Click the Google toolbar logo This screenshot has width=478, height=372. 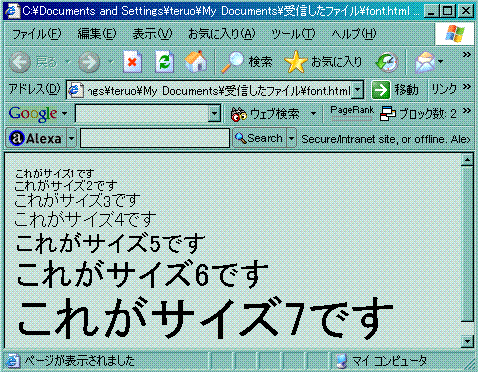pyautogui.click(x=33, y=114)
